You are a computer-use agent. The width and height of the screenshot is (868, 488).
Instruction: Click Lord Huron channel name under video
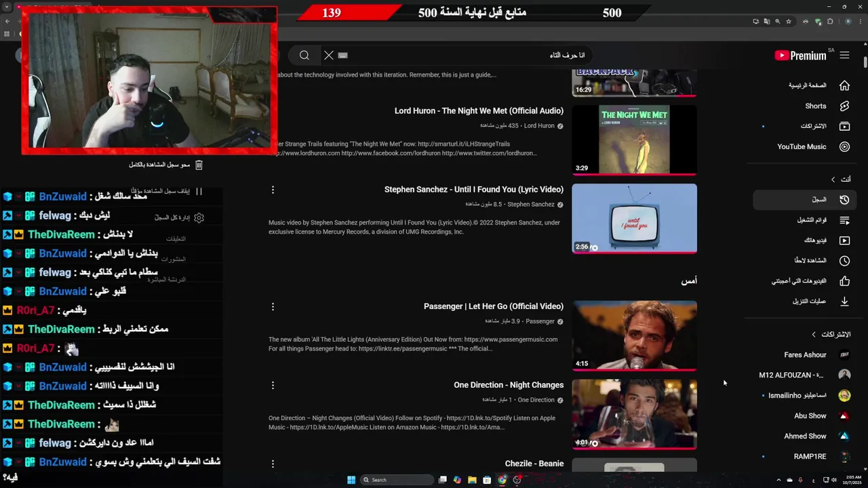pos(539,126)
